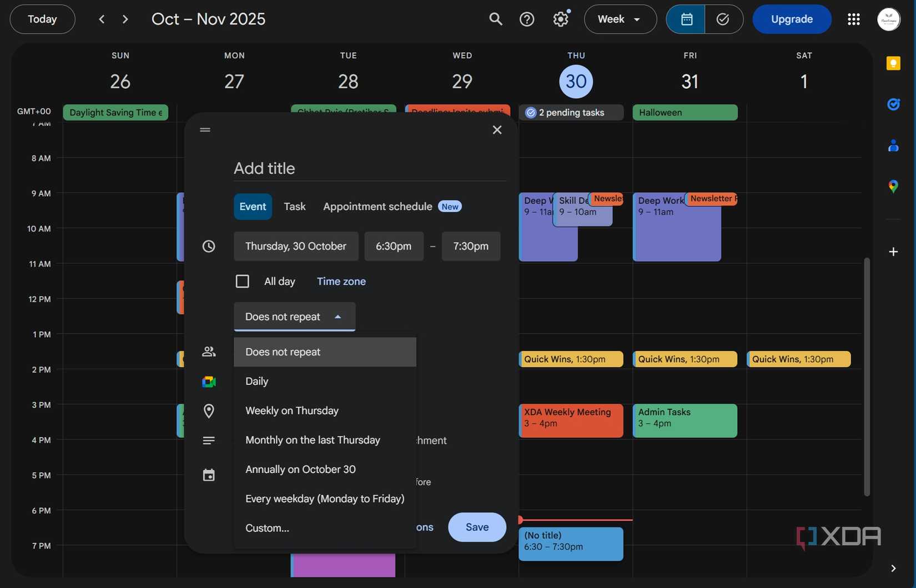Choose the Custom... repeat option
The image size is (916, 588).
[325, 528]
